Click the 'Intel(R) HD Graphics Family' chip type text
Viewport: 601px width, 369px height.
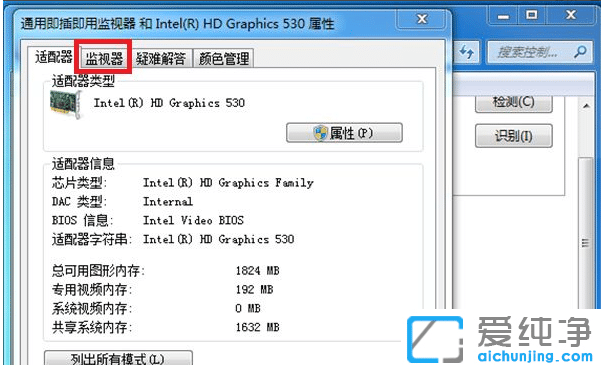pyautogui.click(x=228, y=183)
